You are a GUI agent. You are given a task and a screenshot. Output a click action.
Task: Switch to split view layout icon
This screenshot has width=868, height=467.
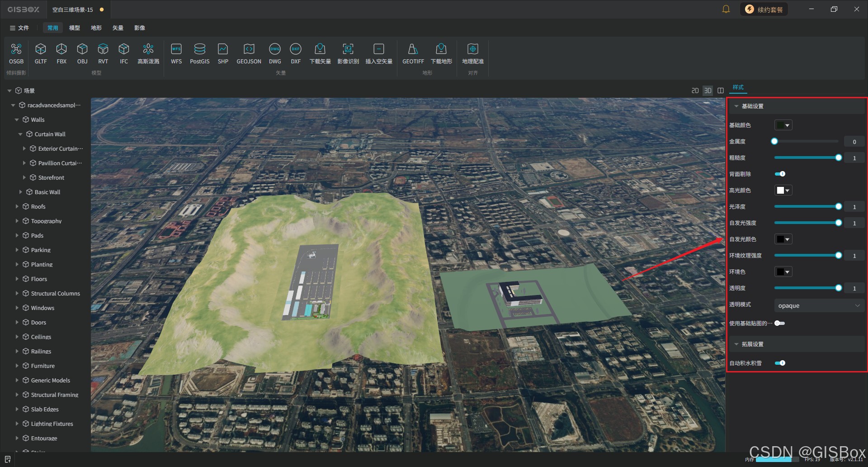pyautogui.click(x=721, y=91)
